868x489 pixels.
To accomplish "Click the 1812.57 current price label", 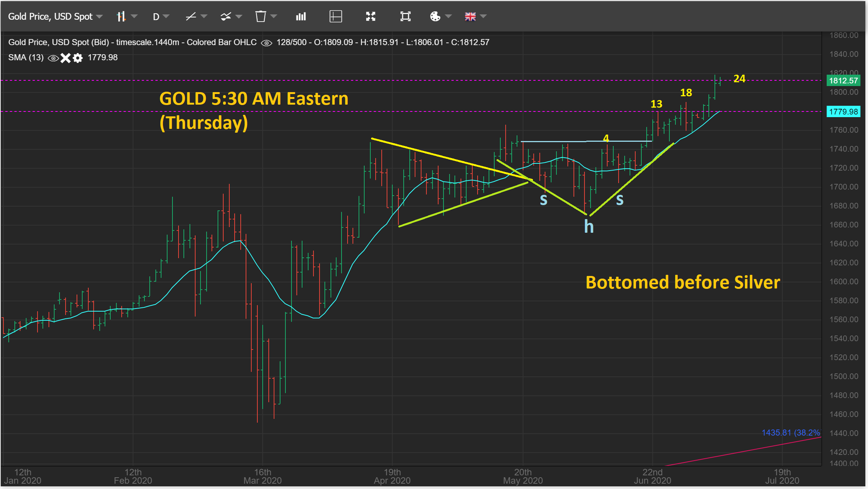I will click(x=843, y=80).
